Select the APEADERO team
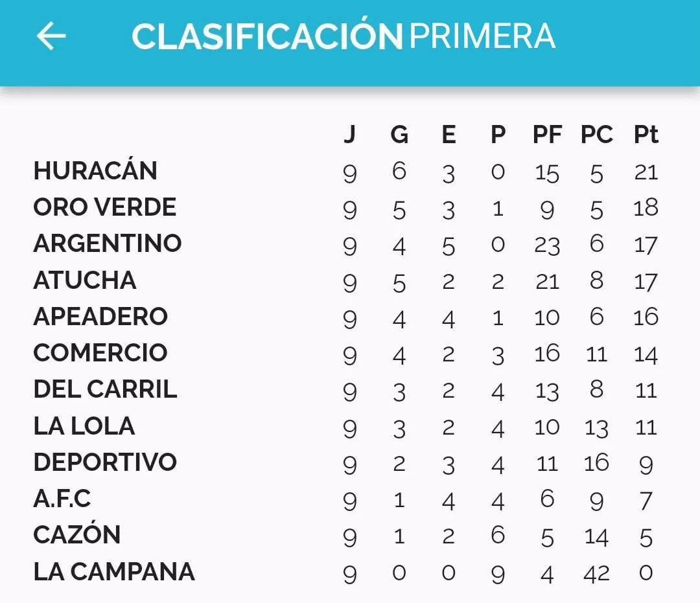Image resolution: width=700 pixels, height=603 pixels. pos(100,317)
